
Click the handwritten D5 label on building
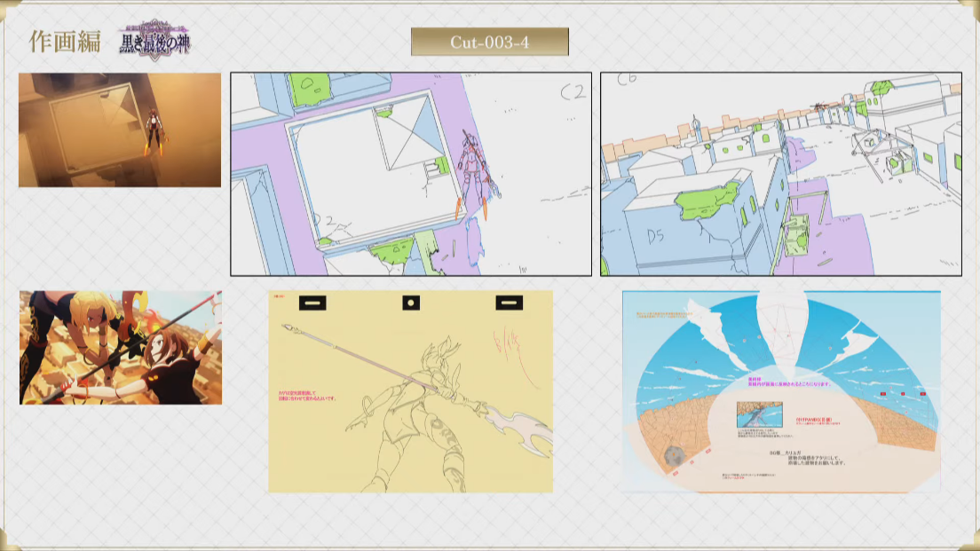657,237
